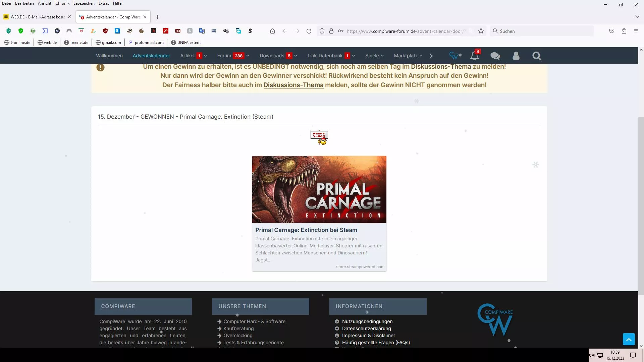Viewport: 644px width, 362px height.
Task: Open the notifications bell in the forum header
Action: click(x=475, y=56)
